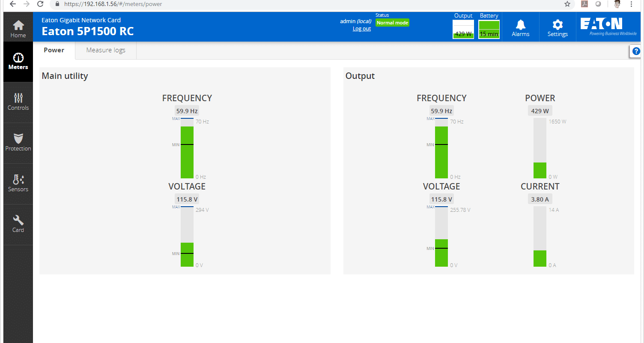644x343 pixels.
Task: Open the Meters sidebar section
Action: [18, 62]
